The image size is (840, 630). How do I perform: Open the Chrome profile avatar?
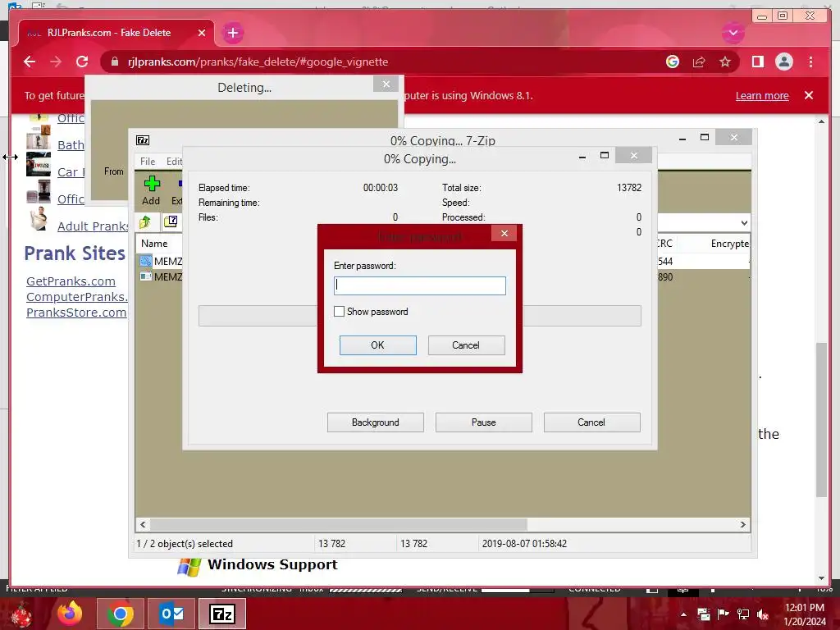[x=783, y=62]
